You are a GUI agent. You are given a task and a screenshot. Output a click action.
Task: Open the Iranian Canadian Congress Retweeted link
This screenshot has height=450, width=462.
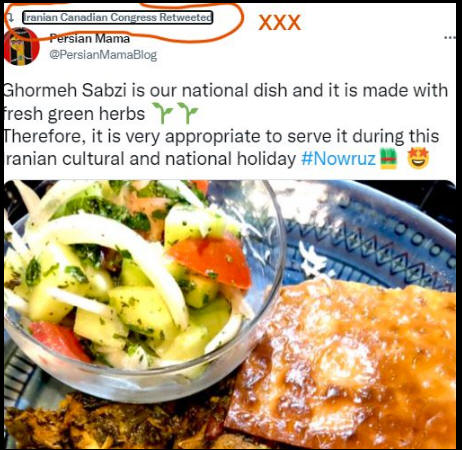[x=117, y=17]
